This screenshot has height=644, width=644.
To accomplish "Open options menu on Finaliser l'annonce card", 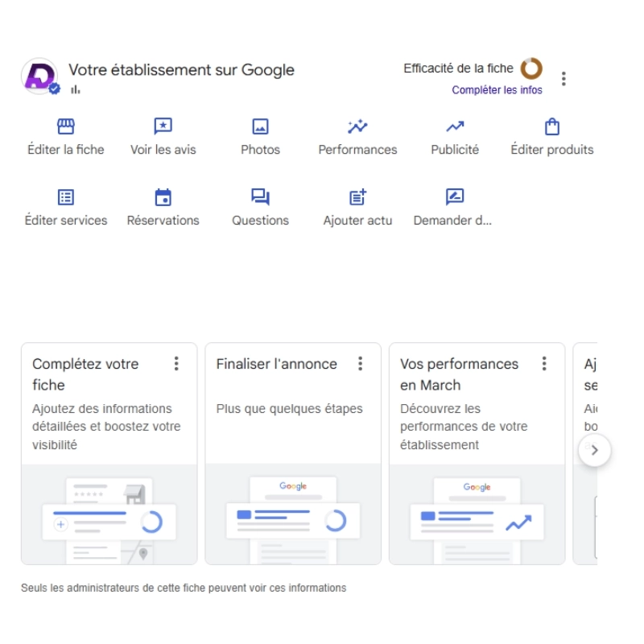I will click(360, 364).
